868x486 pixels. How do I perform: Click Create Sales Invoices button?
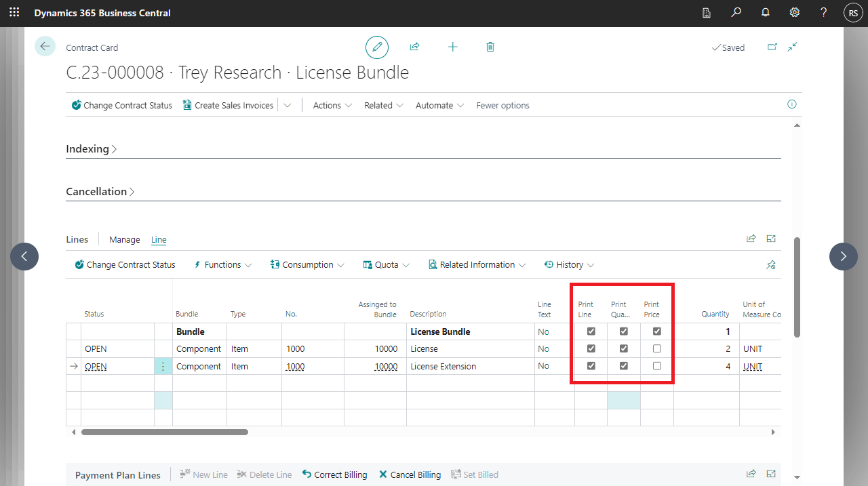tap(228, 106)
